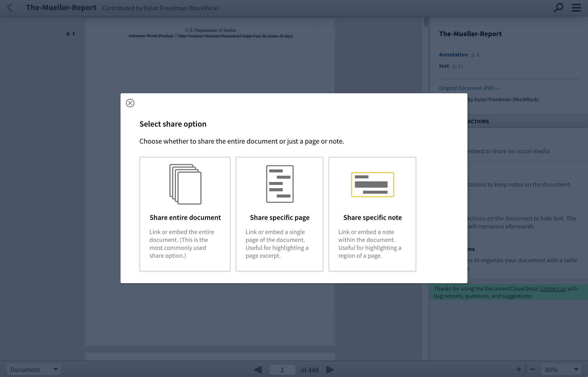Click the Original Document PDF link

click(468, 88)
